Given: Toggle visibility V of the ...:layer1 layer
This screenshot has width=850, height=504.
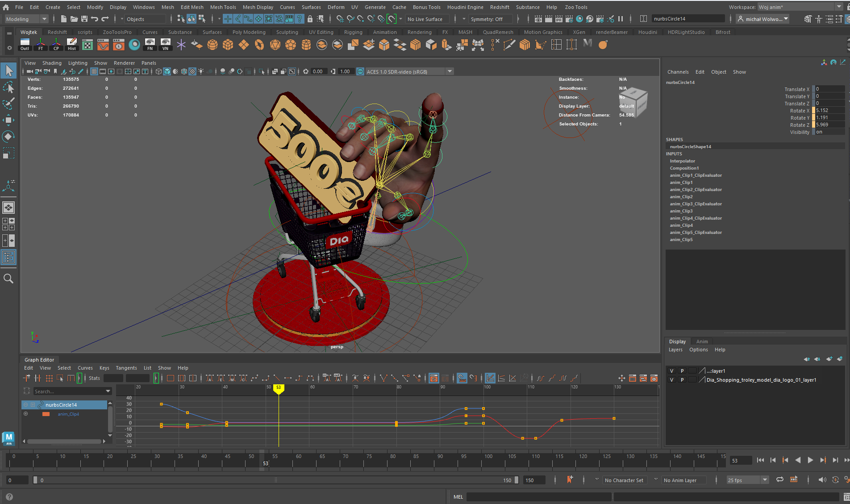Looking at the screenshot, I should [x=671, y=371].
